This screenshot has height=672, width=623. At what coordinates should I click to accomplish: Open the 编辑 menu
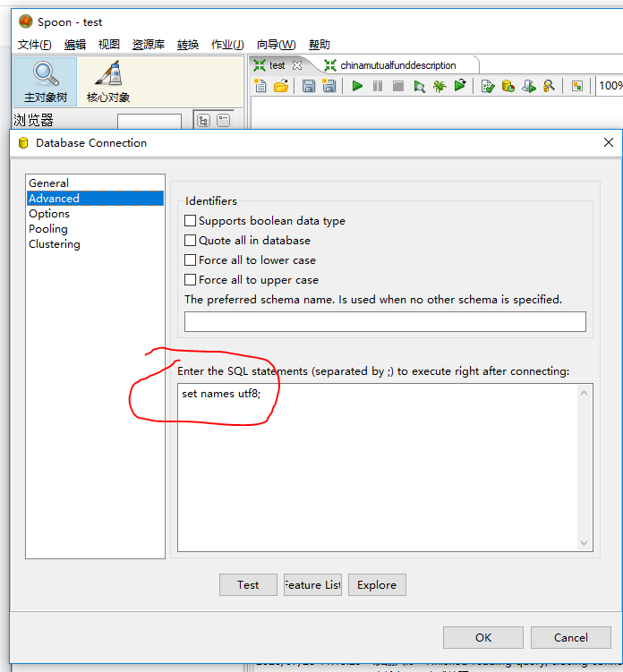[75, 45]
